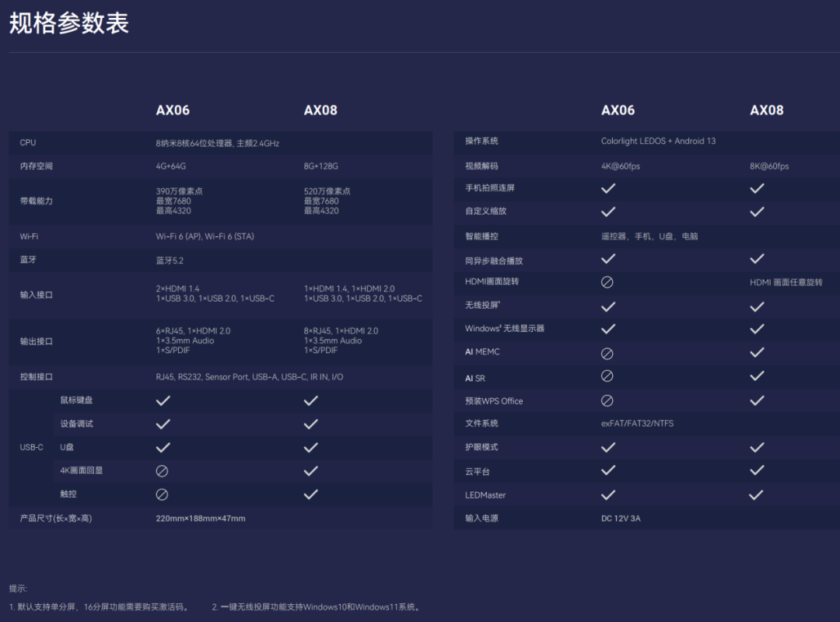Click AX08 checkmark in 云平台 row

coord(757,470)
